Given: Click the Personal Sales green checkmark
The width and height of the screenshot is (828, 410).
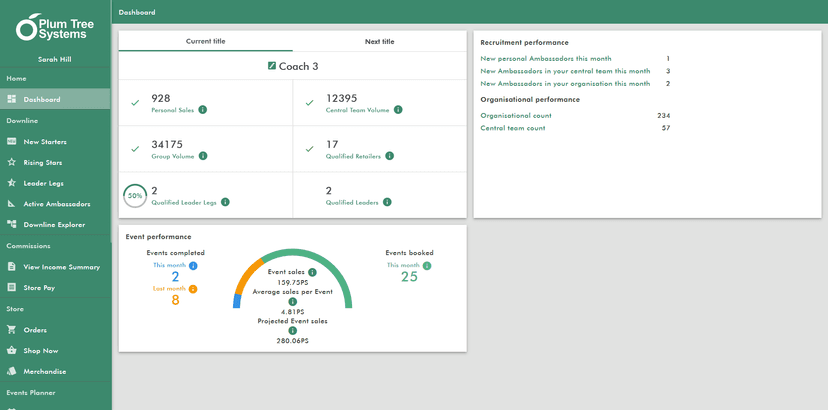Looking at the screenshot, I should (x=135, y=103).
